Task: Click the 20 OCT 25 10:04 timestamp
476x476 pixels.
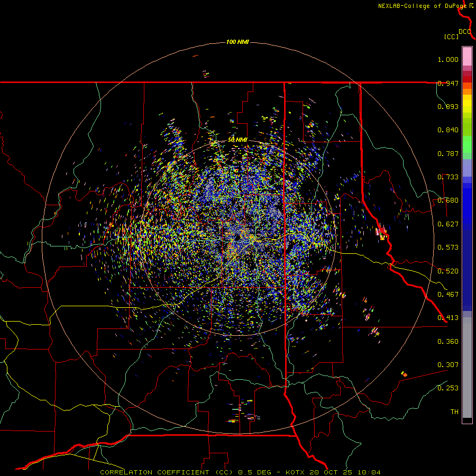Action: tap(345, 472)
